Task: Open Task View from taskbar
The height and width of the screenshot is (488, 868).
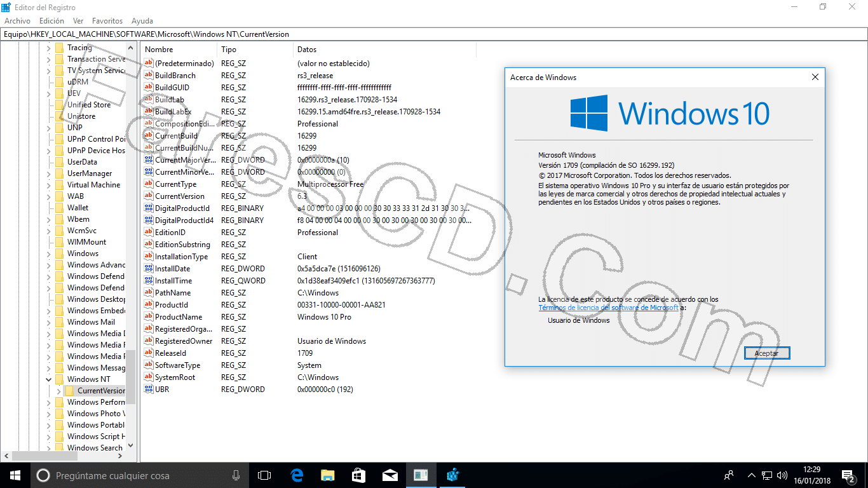Action: tap(264, 475)
